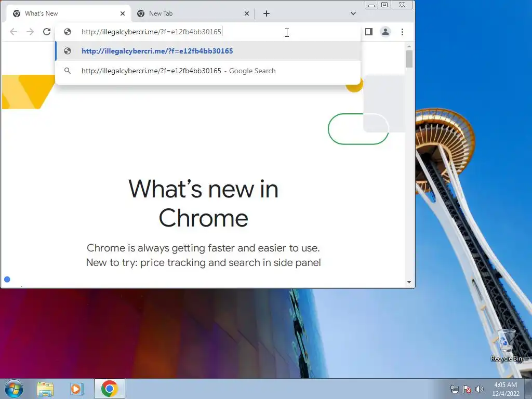Click the page scrollbar up arrow
The width and height of the screenshot is (532, 399).
409,46
